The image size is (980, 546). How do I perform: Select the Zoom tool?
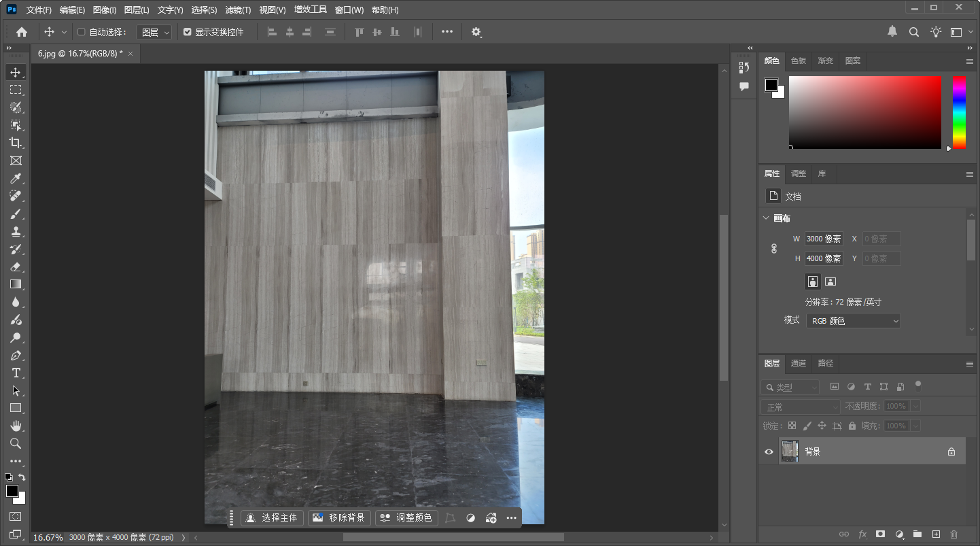[16, 443]
